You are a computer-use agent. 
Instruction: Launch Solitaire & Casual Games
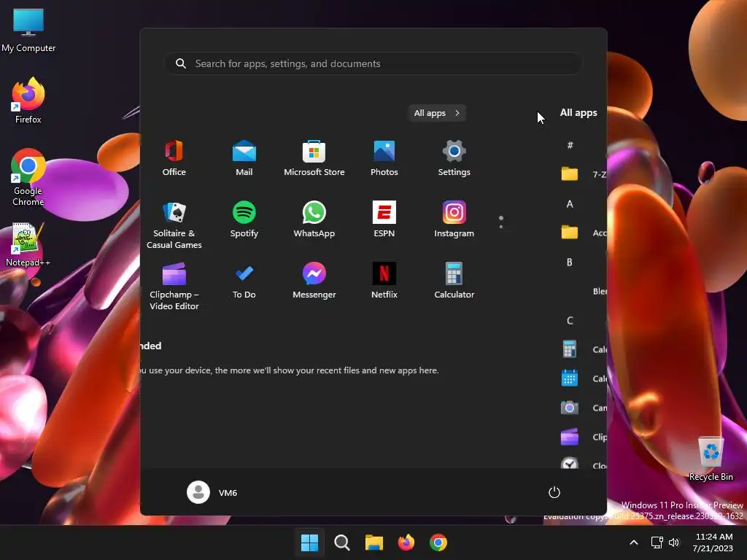174,225
